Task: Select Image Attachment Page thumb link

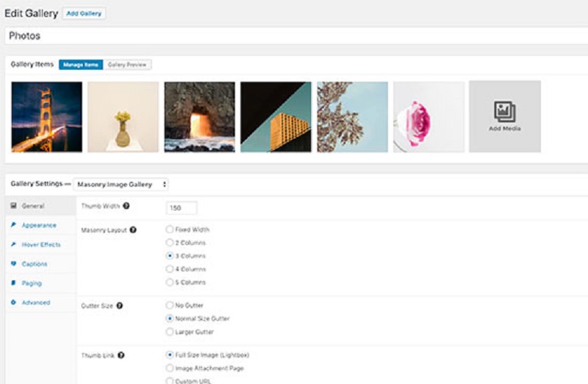Action: 171,368
